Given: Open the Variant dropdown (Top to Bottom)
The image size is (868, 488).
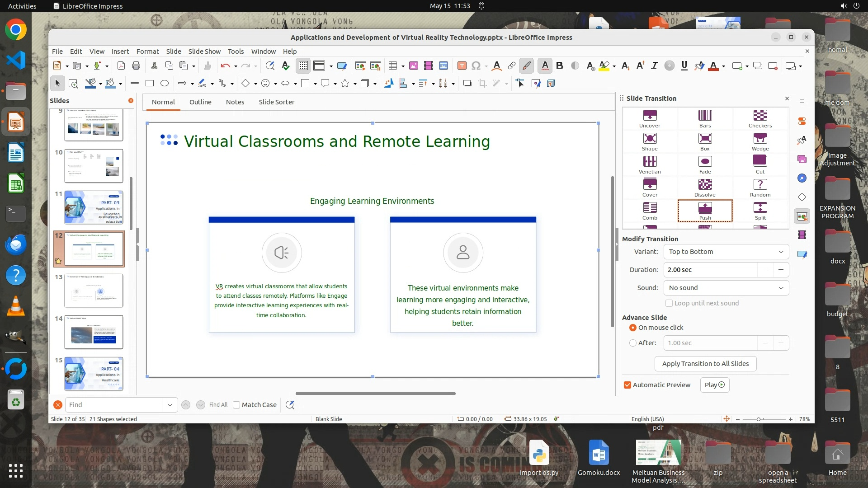Looking at the screenshot, I should point(726,252).
